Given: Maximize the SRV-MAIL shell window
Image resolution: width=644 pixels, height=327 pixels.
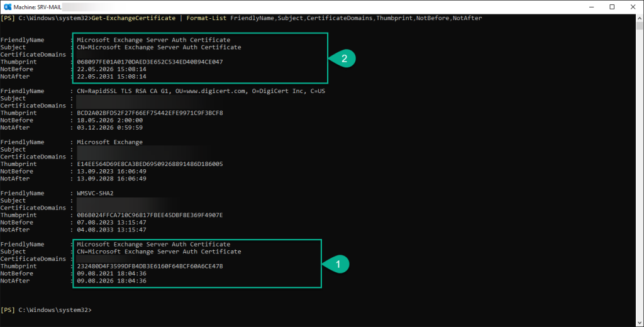Looking at the screenshot, I should tap(612, 7).
